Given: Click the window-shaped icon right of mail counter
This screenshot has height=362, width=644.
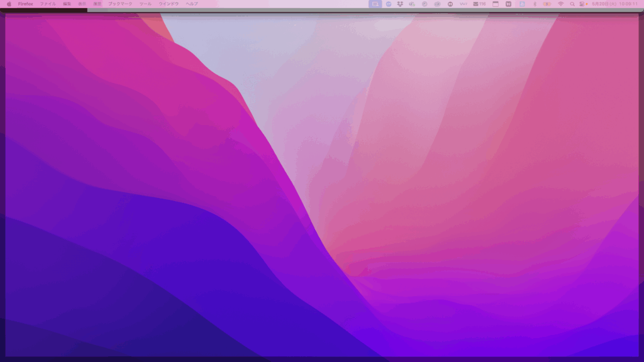Looking at the screenshot, I should click(496, 4).
